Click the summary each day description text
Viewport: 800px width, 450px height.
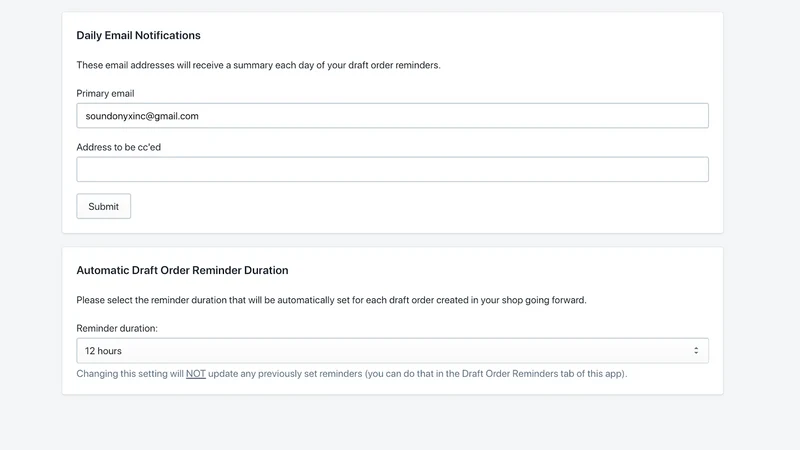(x=258, y=65)
